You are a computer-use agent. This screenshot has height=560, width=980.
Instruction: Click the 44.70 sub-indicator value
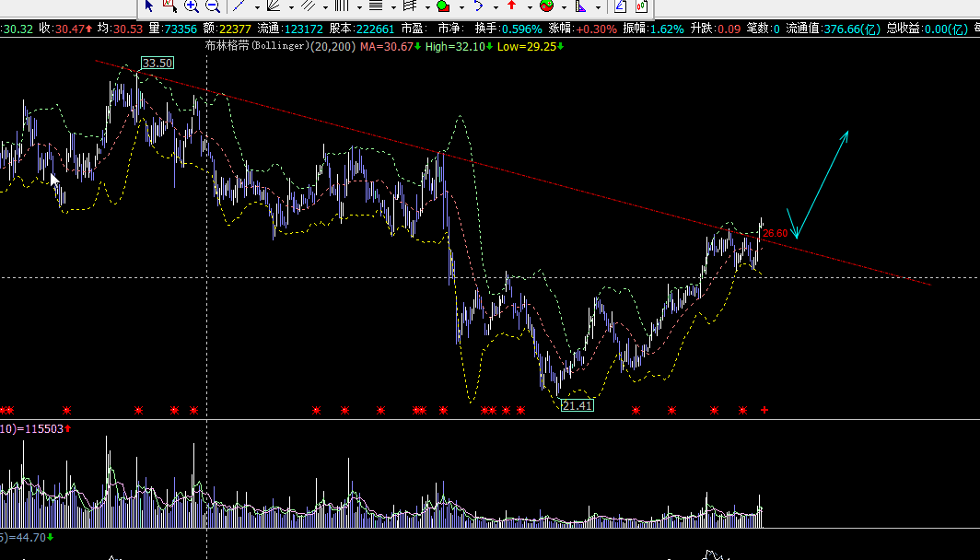pyautogui.click(x=29, y=538)
